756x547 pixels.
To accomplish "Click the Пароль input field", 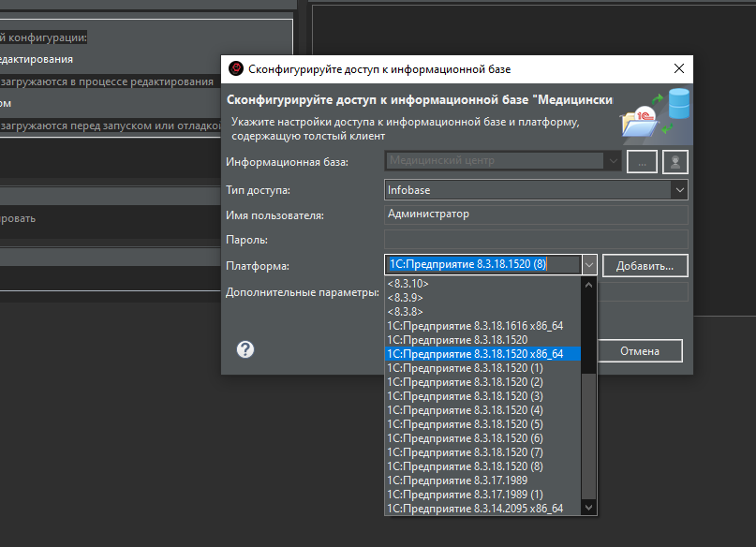I will [x=535, y=239].
